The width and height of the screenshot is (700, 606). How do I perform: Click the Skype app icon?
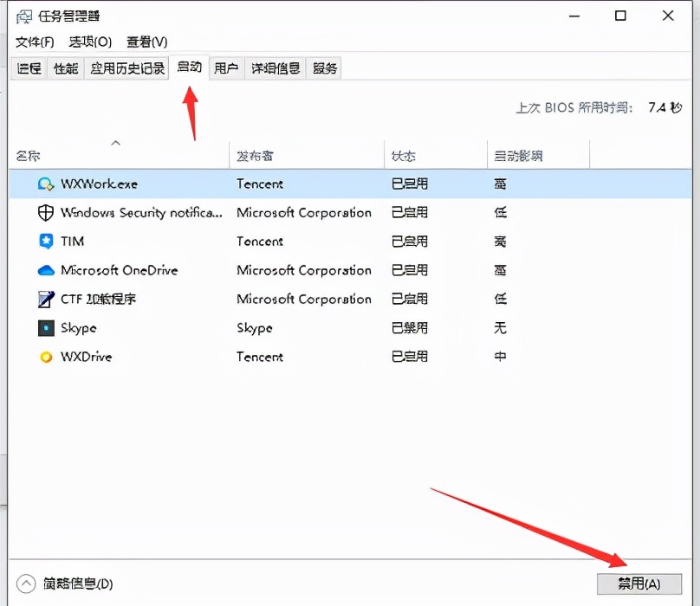tap(44, 328)
